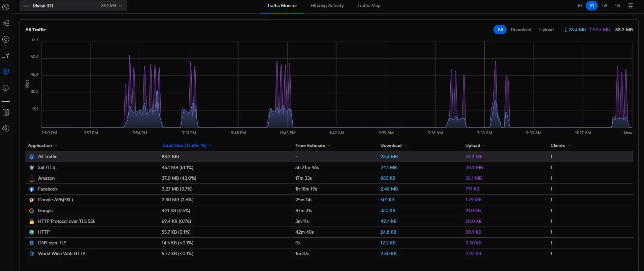
Task: Click the Facebook application icon
Action: pyautogui.click(x=32, y=189)
